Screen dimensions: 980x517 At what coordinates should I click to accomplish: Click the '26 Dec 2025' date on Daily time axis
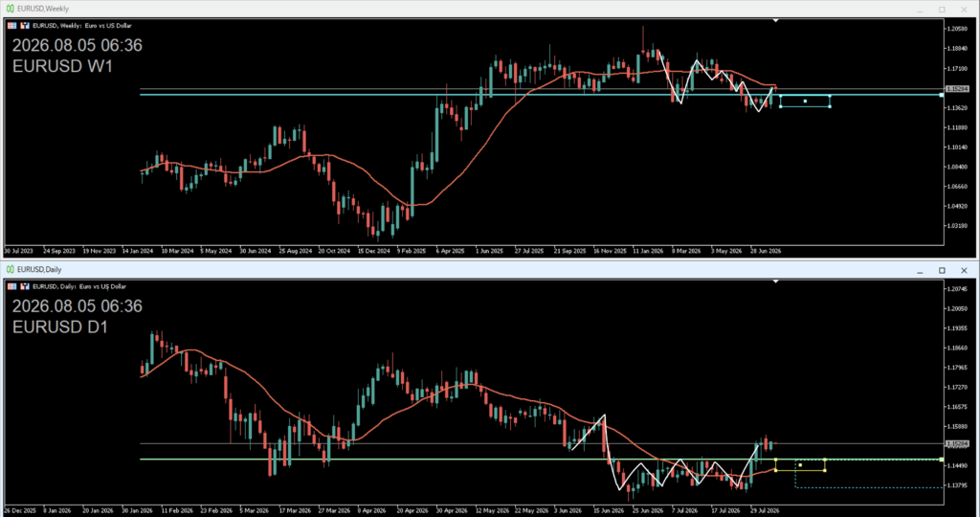coord(19,510)
